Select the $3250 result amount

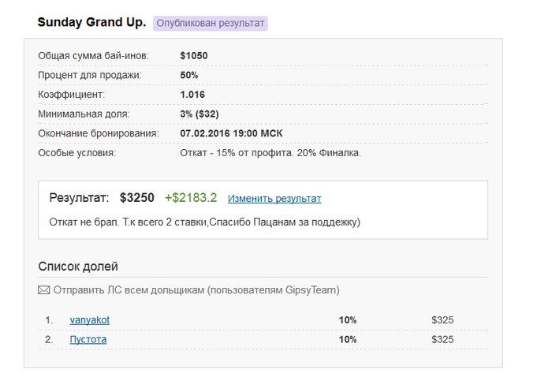point(137,198)
